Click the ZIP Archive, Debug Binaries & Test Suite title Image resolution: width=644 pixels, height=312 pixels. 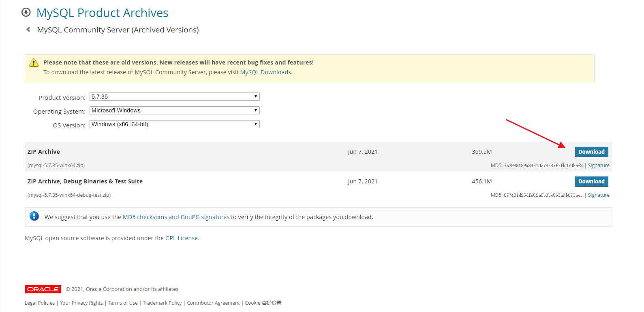pyautogui.click(x=85, y=181)
